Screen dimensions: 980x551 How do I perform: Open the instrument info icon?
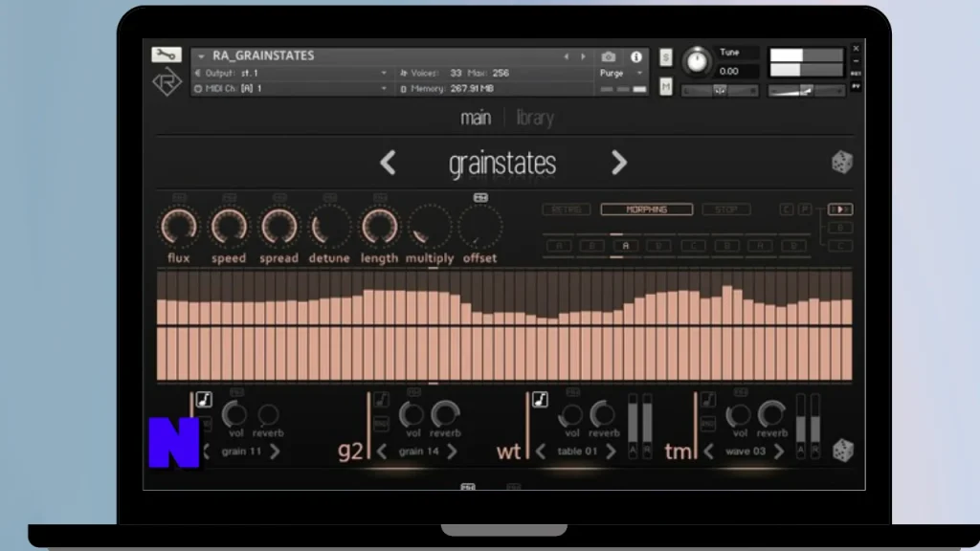(636, 56)
